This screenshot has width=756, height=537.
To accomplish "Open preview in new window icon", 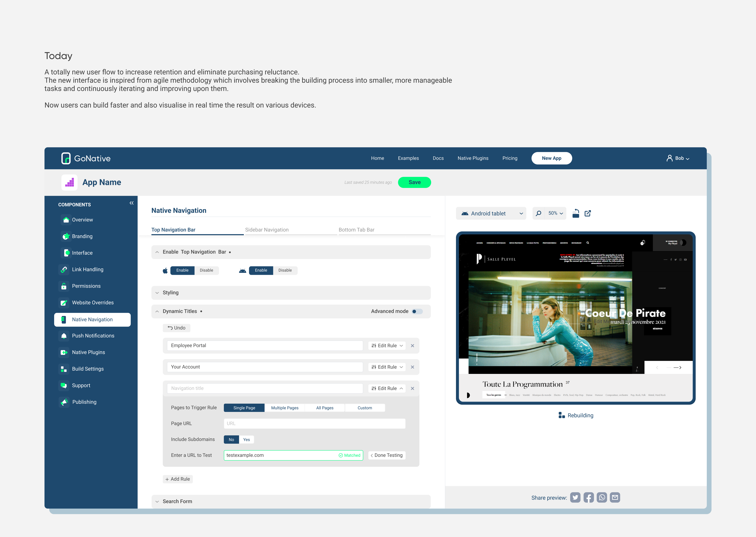I will (x=588, y=213).
